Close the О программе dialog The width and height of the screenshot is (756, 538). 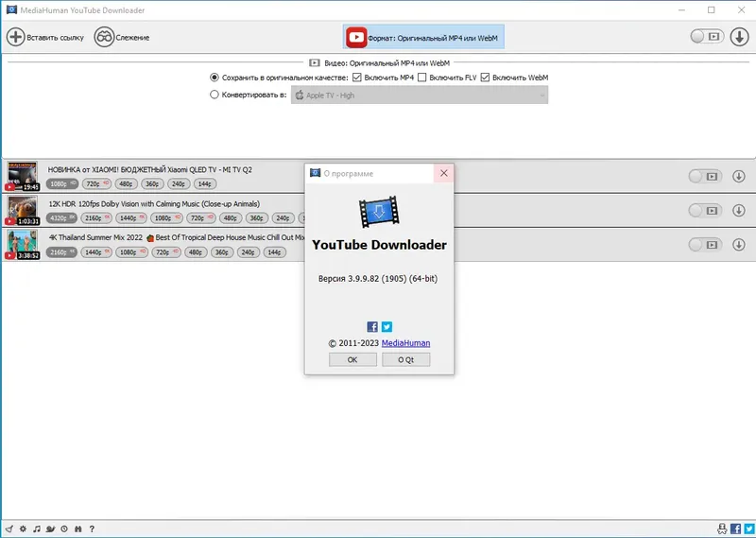443,173
